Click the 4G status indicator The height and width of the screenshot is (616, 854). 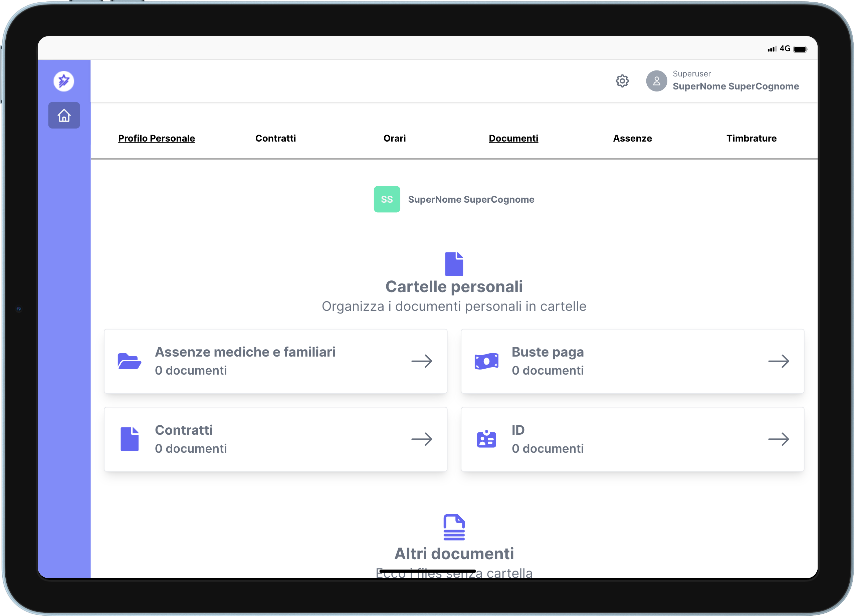[x=786, y=48]
